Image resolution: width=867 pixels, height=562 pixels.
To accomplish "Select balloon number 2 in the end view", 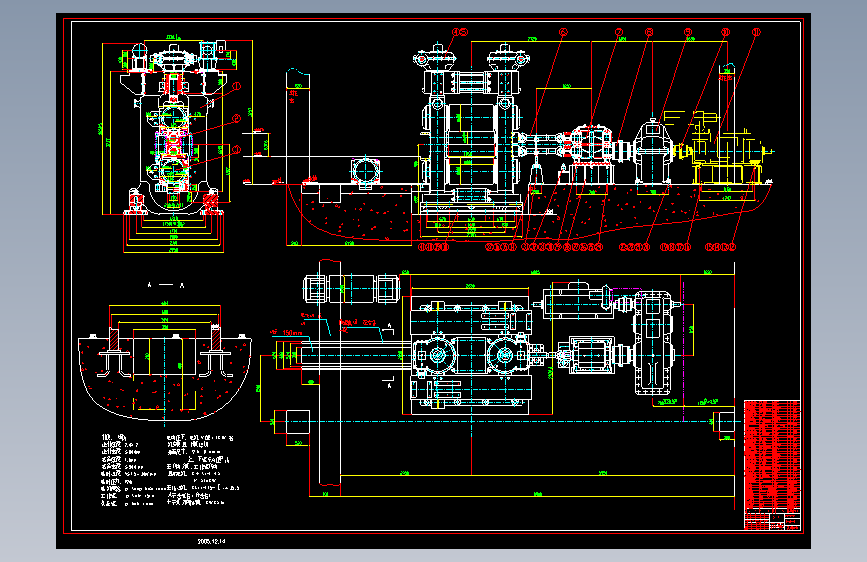I will coord(237,118).
